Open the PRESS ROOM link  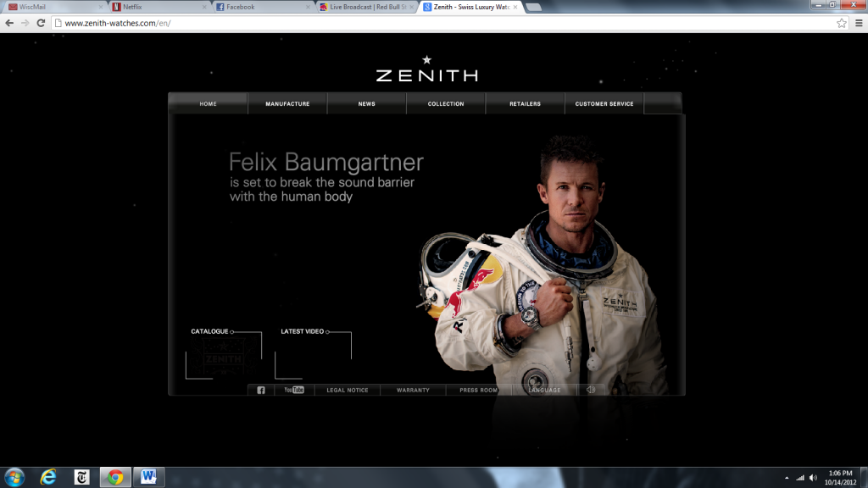click(478, 390)
